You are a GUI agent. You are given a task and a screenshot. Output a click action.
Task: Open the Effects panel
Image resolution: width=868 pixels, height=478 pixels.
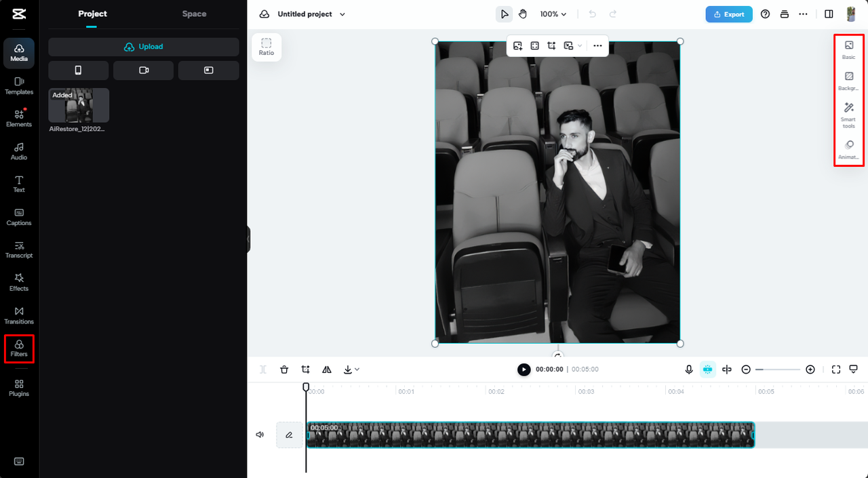tap(19, 282)
